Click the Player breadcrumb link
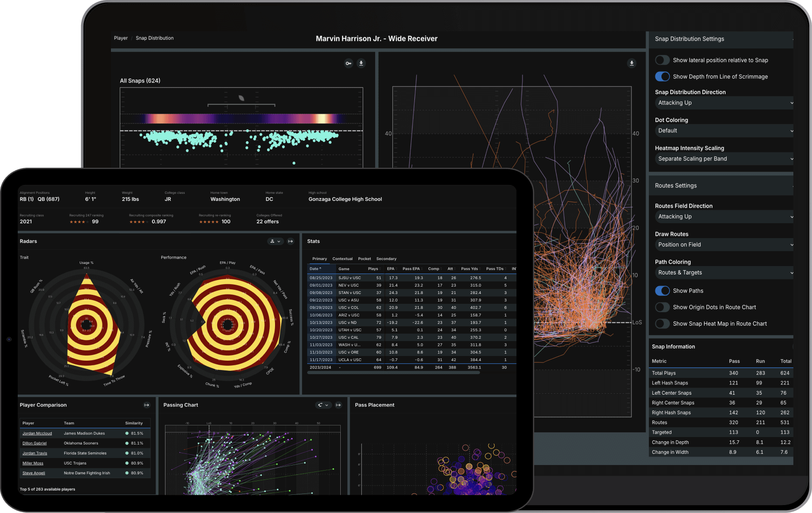The height and width of the screenshot is (513, 812). (x=121, y=38)
